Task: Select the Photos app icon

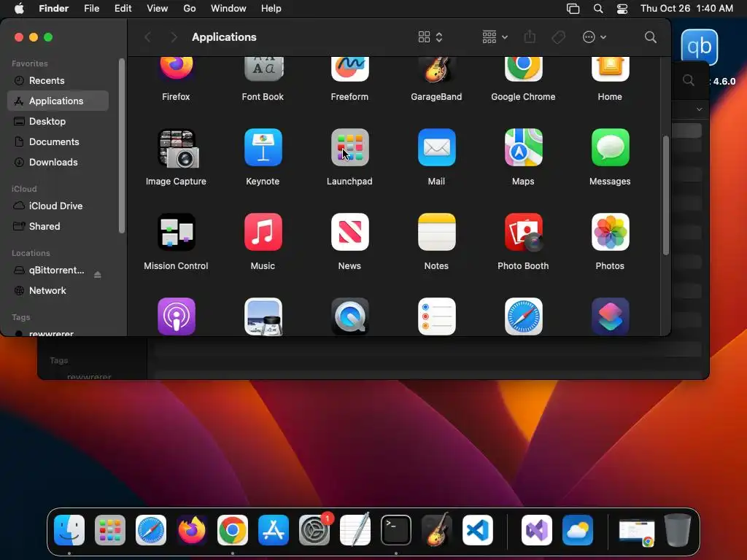Action: pyautogui.click(x=610, y=232)
